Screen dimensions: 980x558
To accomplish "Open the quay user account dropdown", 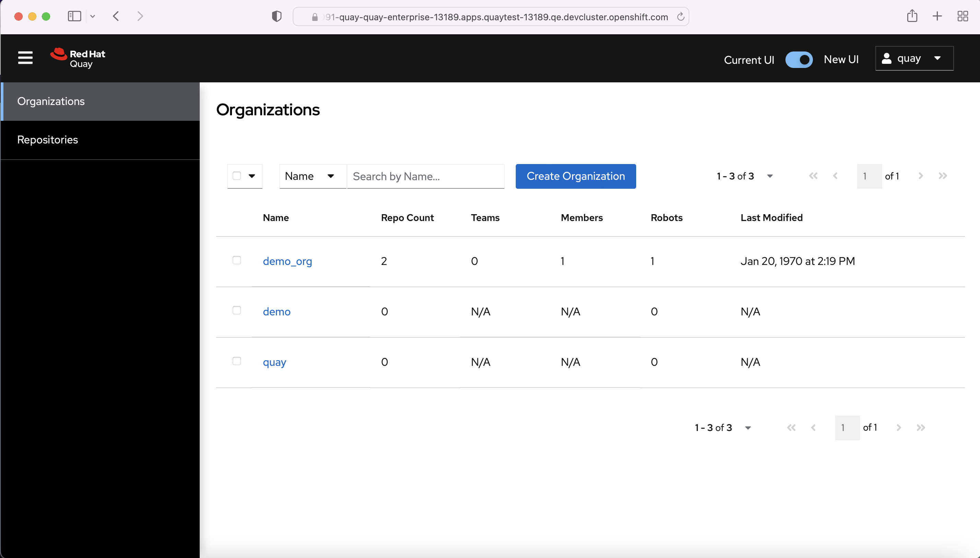I will (914, 58).
